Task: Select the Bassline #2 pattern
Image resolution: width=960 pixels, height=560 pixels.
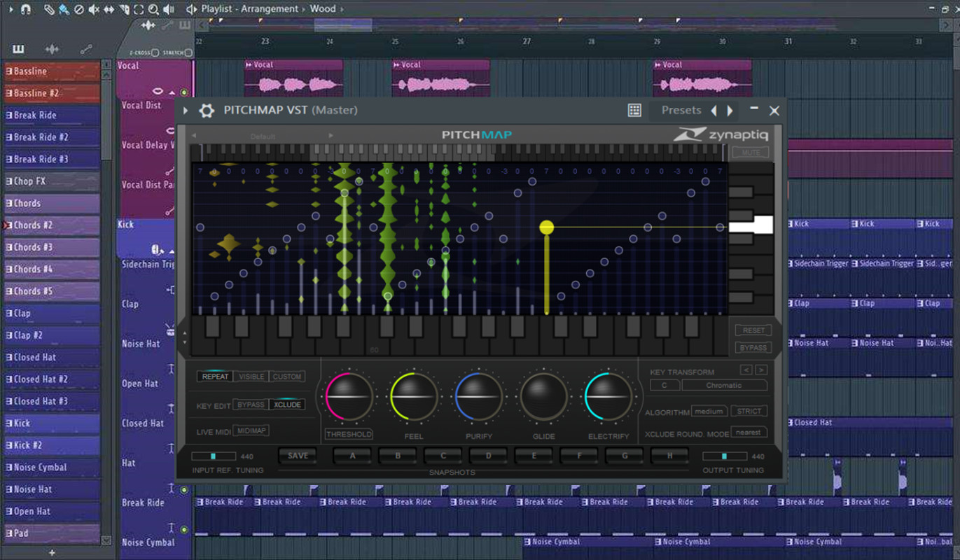Action: coord(52,93)
